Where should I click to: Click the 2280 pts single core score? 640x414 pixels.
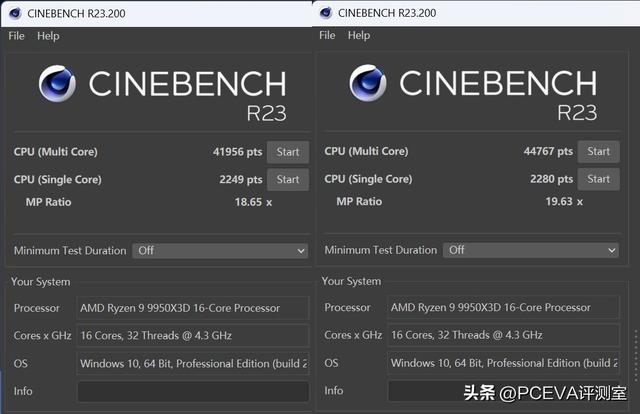coord(551,179)
